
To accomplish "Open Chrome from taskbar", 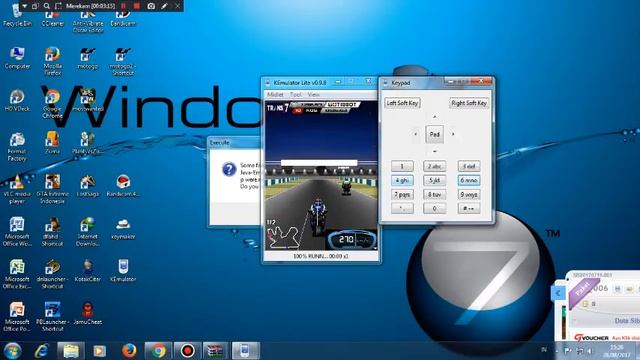I will pos(158,351).
